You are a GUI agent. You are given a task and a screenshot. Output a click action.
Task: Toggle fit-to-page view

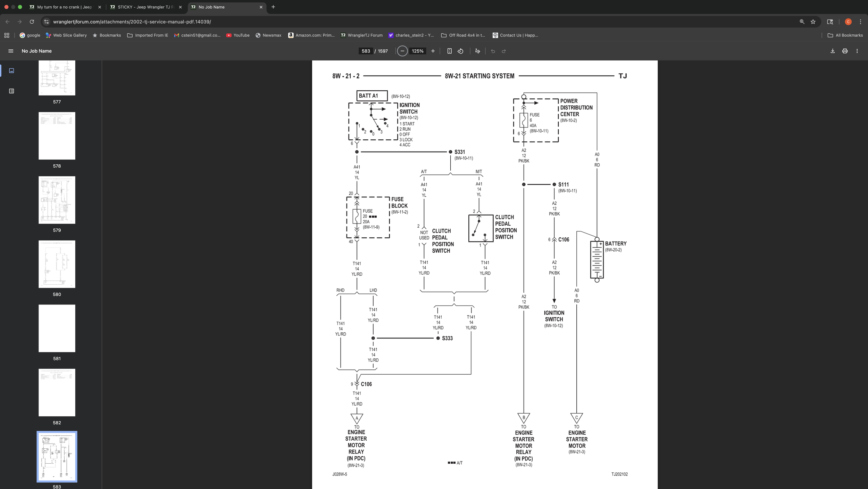click(x=450, y=51)
